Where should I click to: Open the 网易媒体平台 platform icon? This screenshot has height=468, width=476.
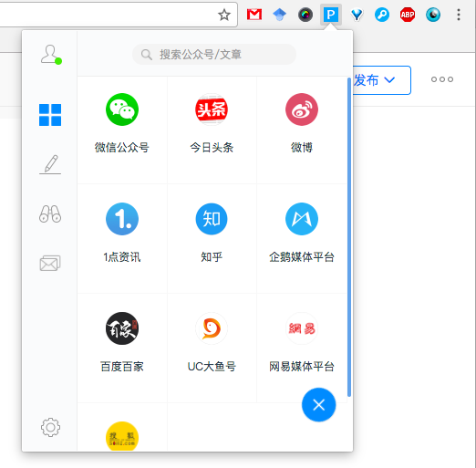tap(302, 328)
